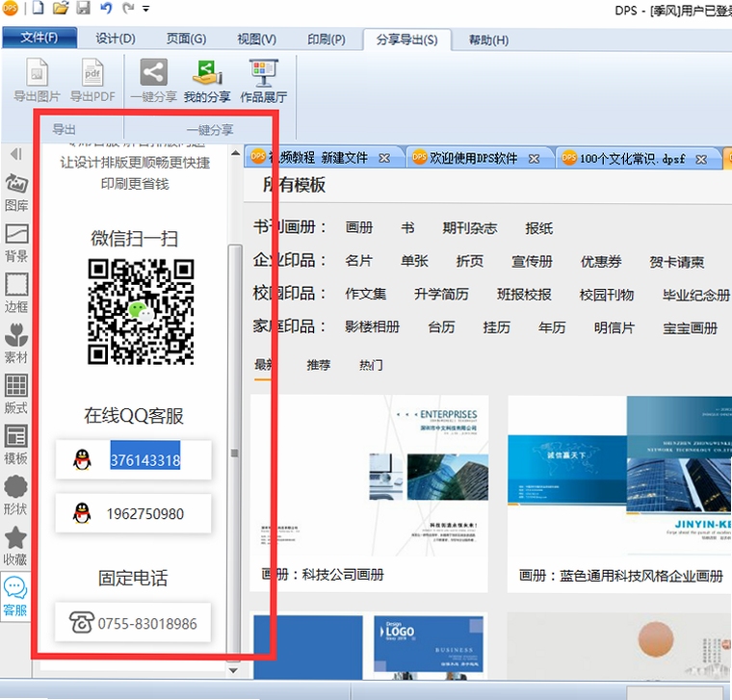Open the 蓝色通用科技风格企业画册 template thumbnail

click(x=620, y=476)
